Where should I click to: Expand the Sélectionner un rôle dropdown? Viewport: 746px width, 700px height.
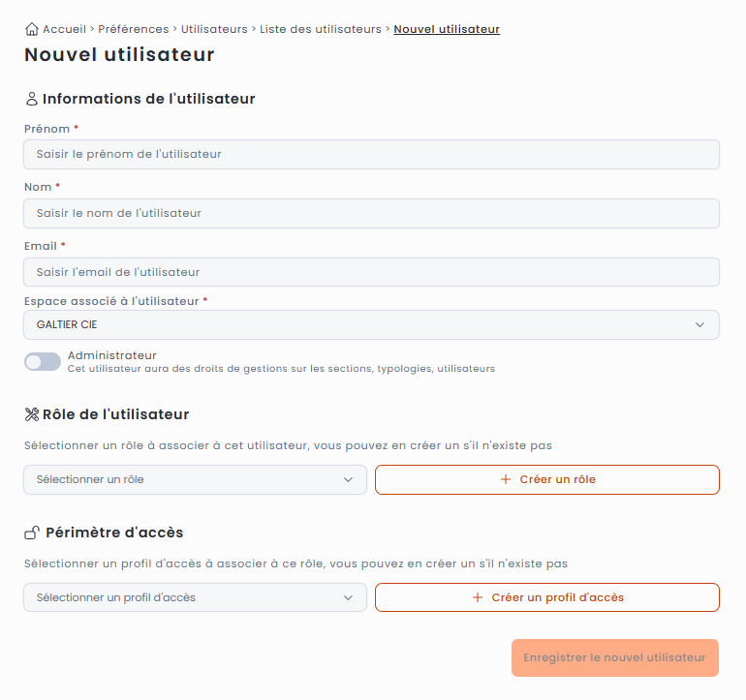pos(195,479)
